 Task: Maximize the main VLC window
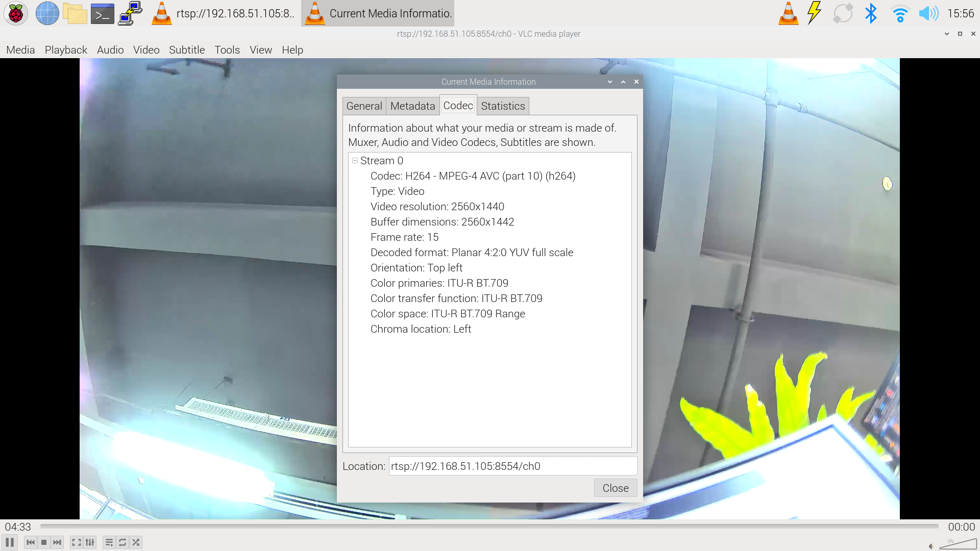(960, 34)
